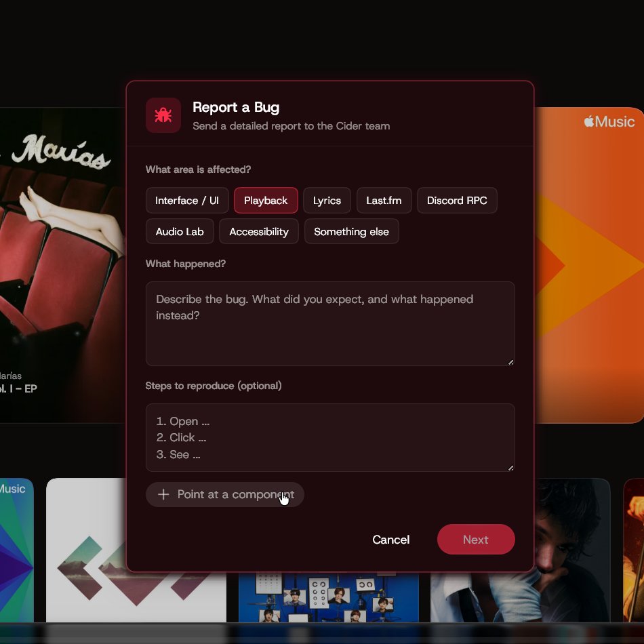Open the colorful rays Music playlist cover
The image size is (644, 644).
(16, 550)
